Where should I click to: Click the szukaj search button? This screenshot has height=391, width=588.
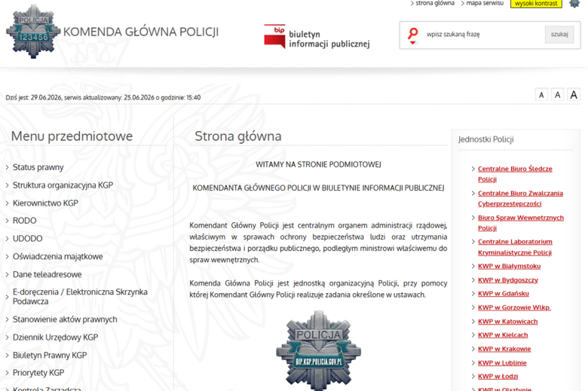point(559,35)
